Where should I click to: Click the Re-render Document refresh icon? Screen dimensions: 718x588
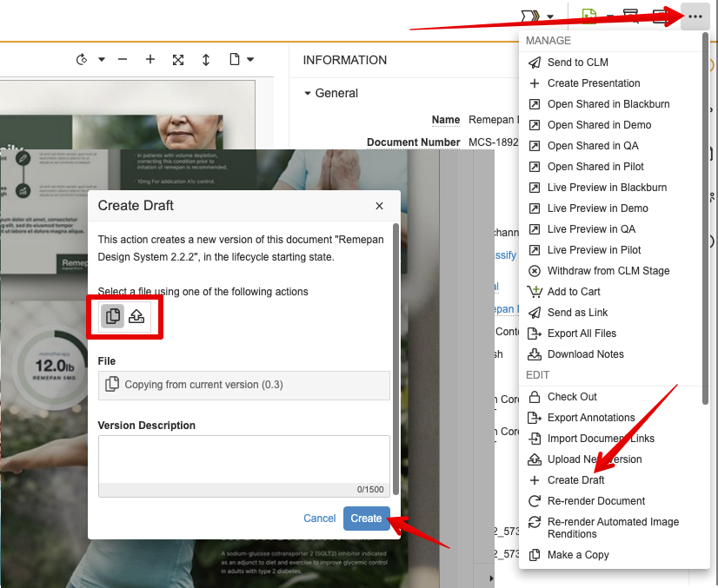click(x=535, y=501)
